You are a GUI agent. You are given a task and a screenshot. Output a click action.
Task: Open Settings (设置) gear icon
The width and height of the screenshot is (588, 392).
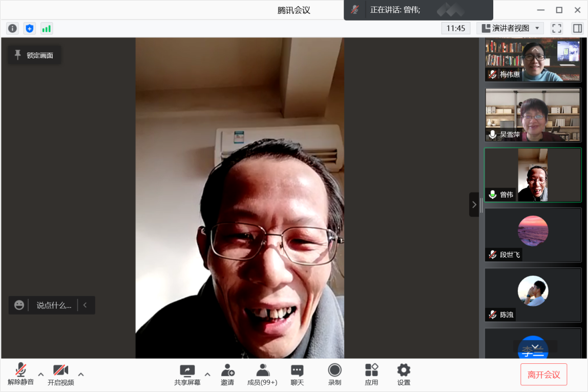tap(404, 375)
